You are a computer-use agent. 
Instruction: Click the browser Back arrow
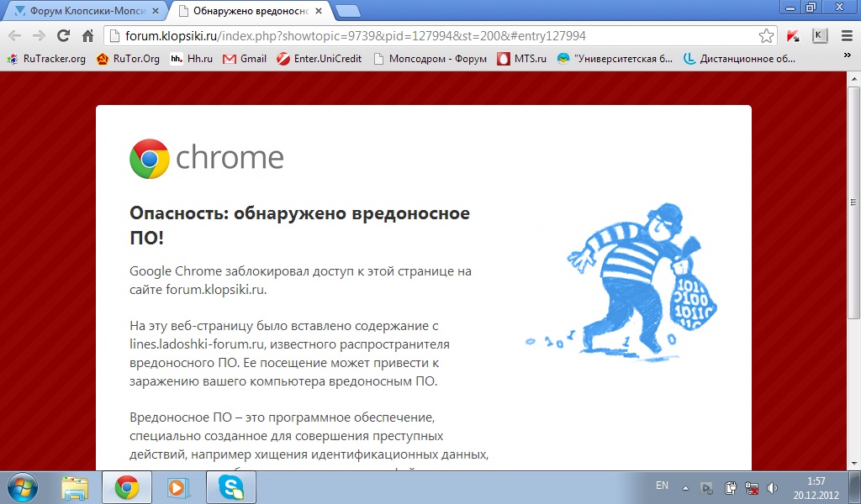15,36
